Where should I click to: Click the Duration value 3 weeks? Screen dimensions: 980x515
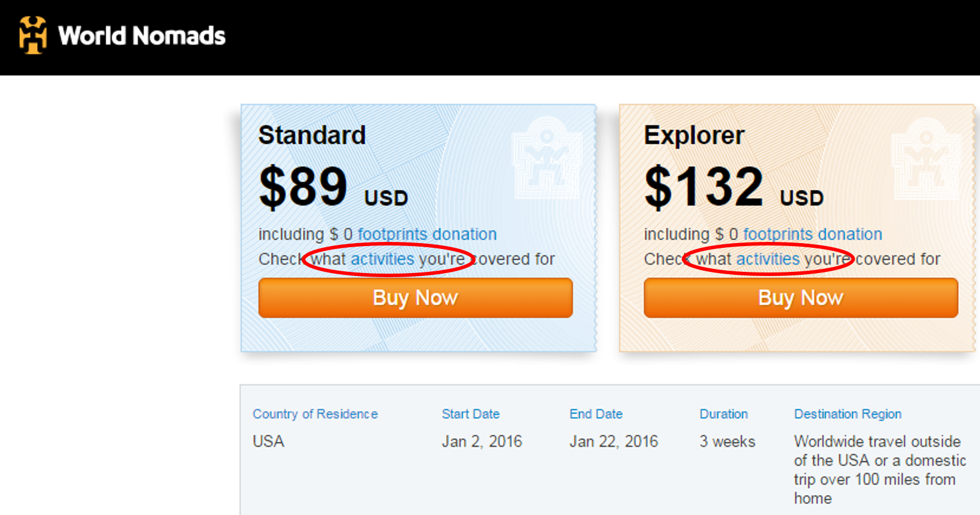point(727,442)
